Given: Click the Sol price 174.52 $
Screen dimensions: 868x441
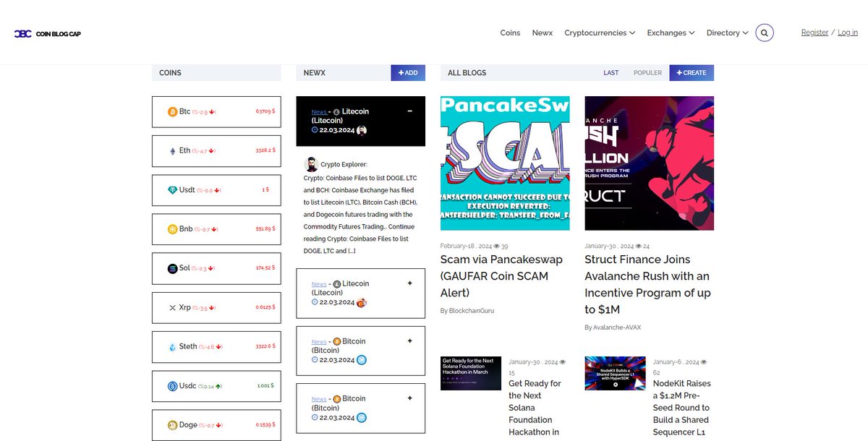Looking at the screenshot, I should (265, 268).
